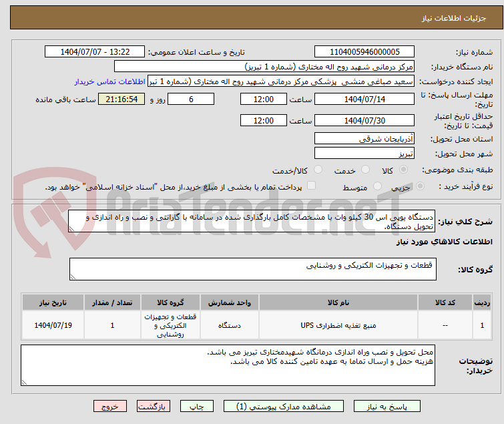Toggle the اسناد خزانه اسلامی payment checkbox

[x=311, y=186]
